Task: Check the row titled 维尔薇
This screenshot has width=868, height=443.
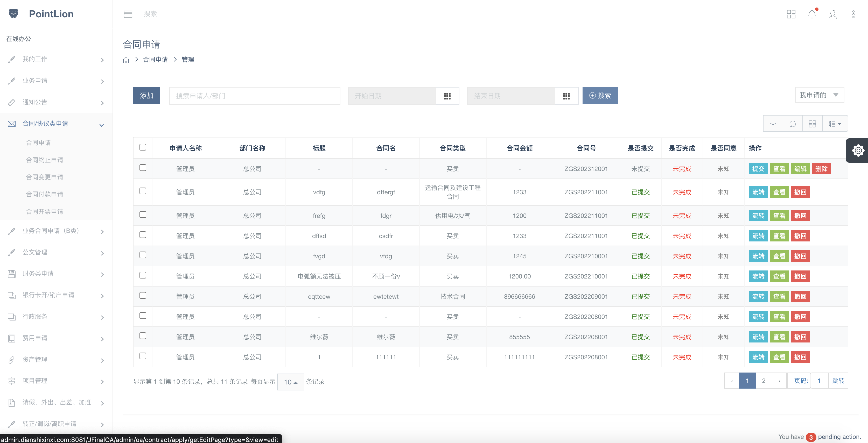Action: click(143, 336)
